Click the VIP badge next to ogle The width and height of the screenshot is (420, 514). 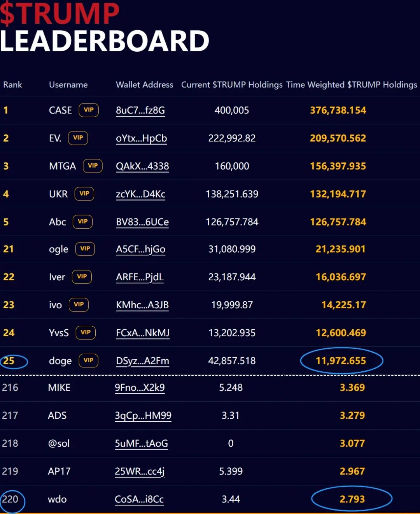click(x=85, y=249)
